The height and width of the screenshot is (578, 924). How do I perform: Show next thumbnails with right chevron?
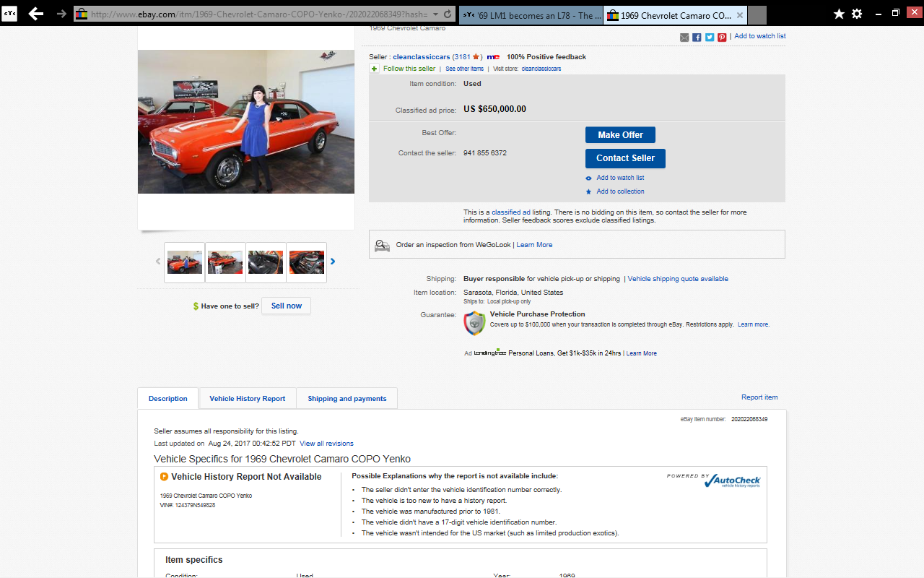[333, 262]
